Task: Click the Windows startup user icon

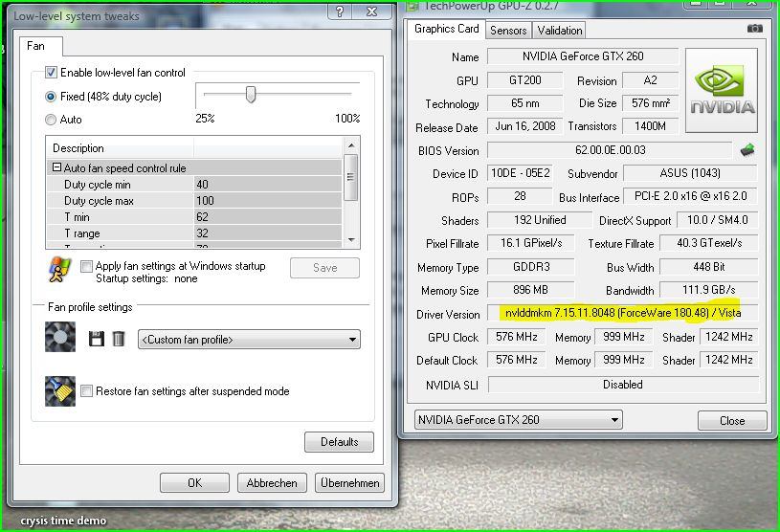Action: tap(59, 270)
